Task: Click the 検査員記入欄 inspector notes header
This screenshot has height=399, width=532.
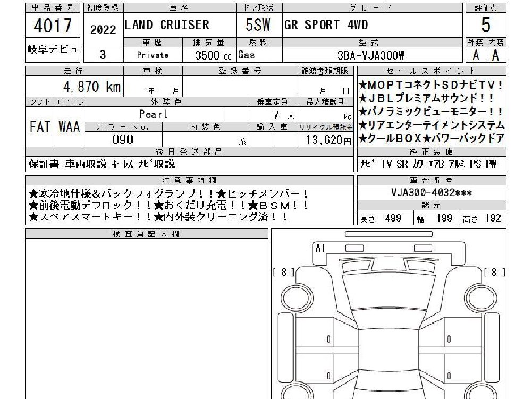Action: tap(146, 234)
